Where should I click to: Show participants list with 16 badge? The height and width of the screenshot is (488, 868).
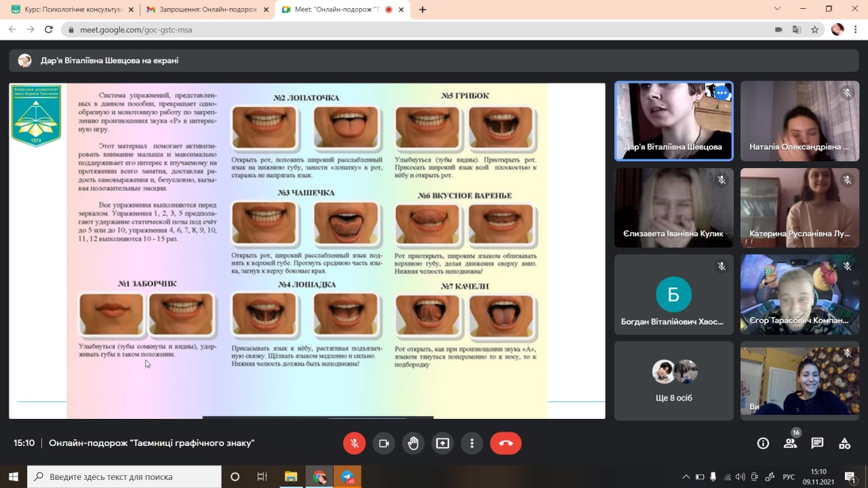tap(790, 443)
